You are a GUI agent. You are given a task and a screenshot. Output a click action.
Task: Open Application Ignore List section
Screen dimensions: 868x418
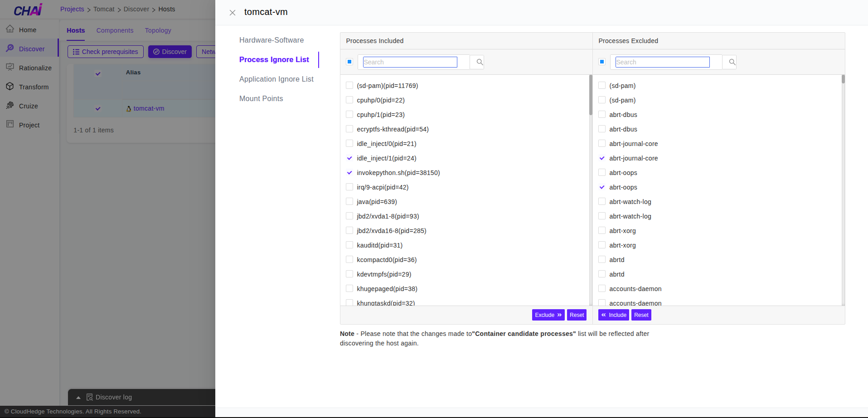click(x=276, y=79)
